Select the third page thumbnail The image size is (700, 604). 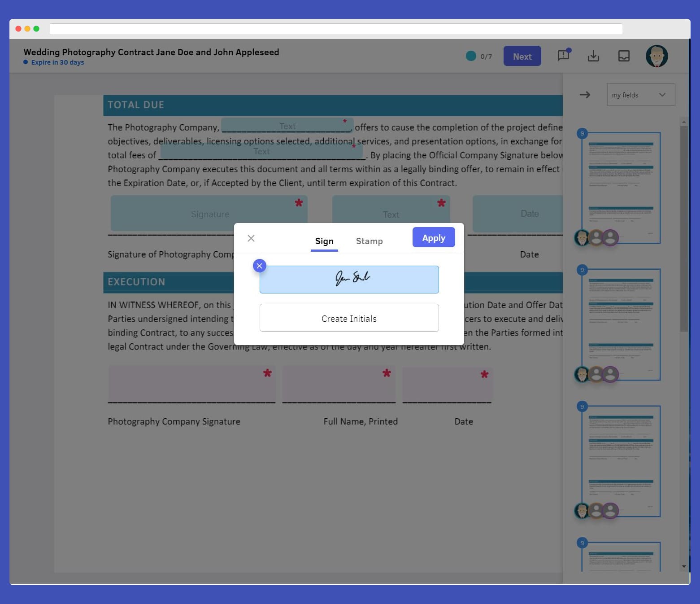point(621,461)
